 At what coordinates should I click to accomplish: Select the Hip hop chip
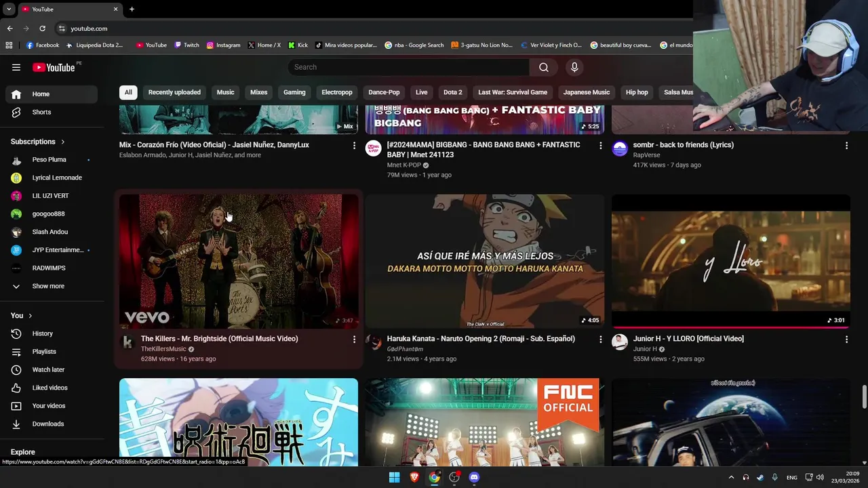tap(637, 92)
